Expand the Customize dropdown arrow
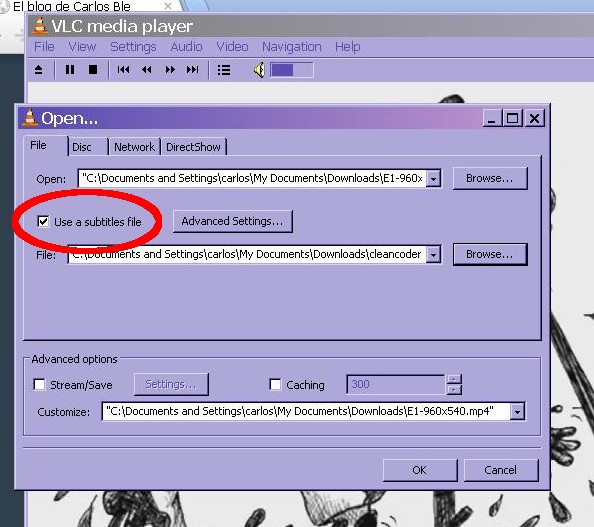 517,411
